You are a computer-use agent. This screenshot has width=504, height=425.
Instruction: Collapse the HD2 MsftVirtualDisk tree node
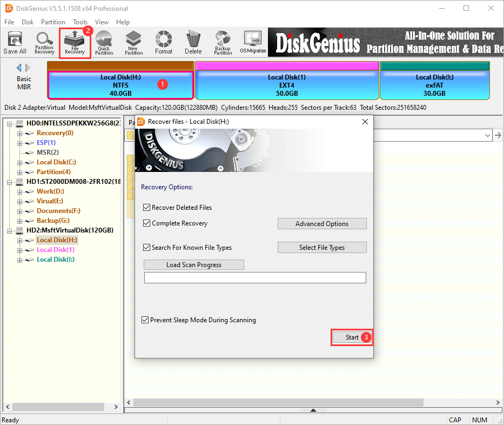point(9,231)
